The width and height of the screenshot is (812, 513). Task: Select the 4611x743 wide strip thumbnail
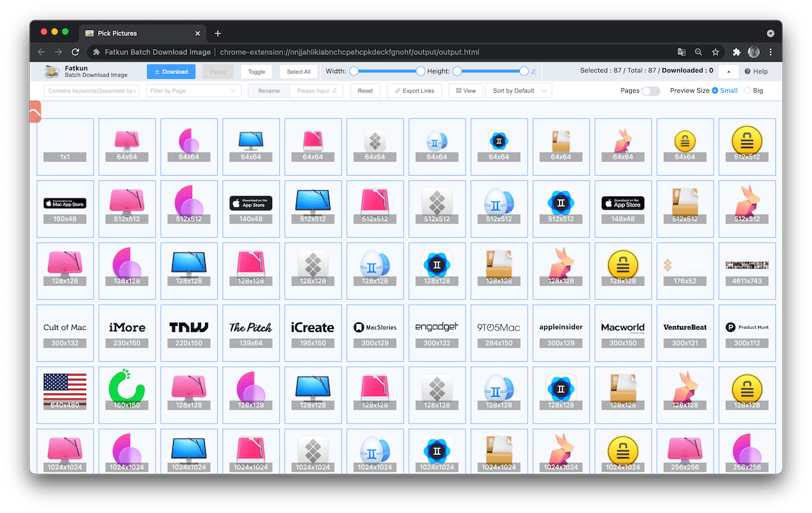coord(747,271)
